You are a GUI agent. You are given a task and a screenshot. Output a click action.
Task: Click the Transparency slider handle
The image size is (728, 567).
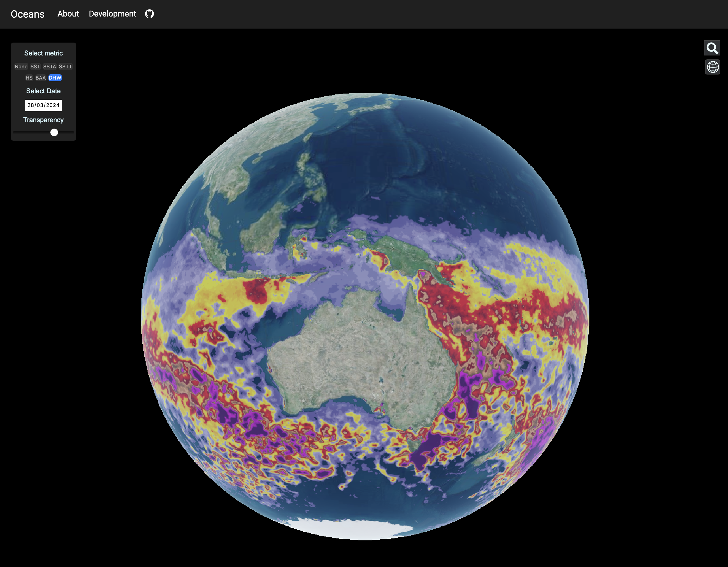coord(54,133)
